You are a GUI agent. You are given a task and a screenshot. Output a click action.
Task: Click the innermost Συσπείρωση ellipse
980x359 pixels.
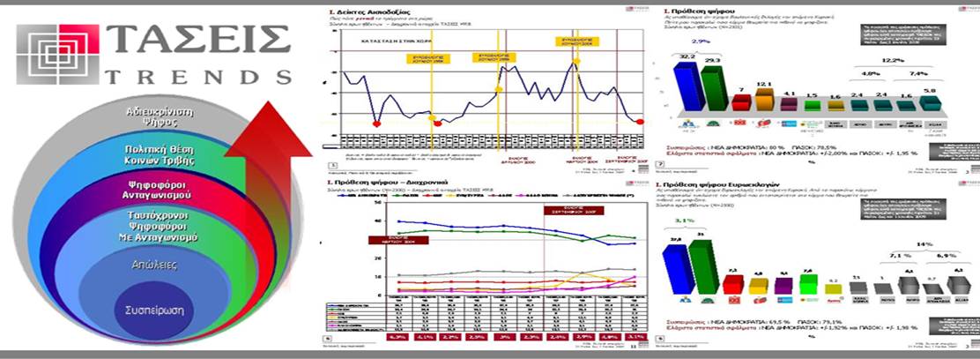pyautogui.click(x=154, y=310)
